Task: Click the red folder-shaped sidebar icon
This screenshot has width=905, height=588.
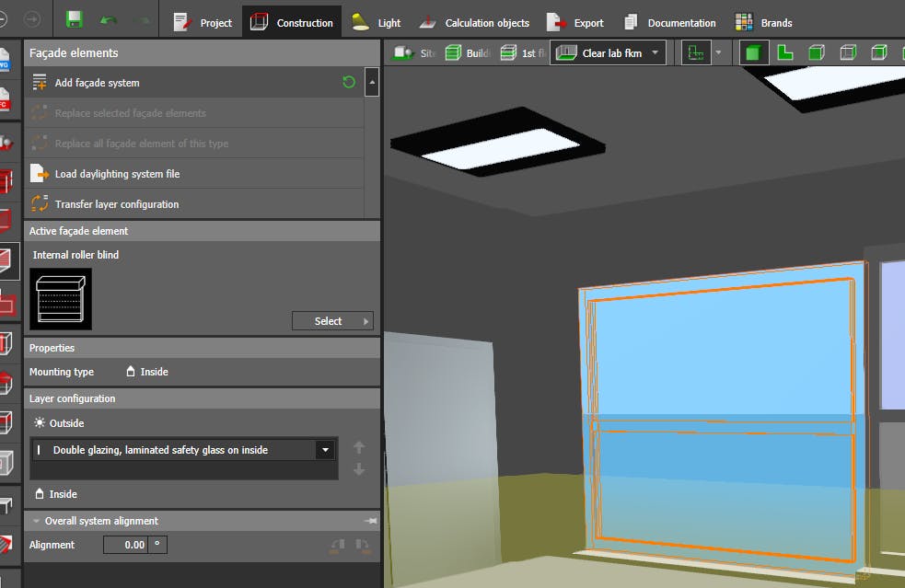Action: click(7, 303)
